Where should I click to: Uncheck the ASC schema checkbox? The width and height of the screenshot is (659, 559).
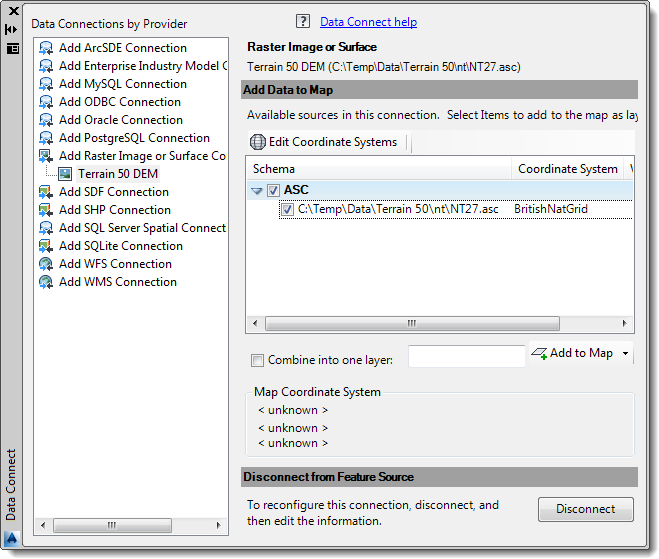pyautogui.click(x=273, y=190)
